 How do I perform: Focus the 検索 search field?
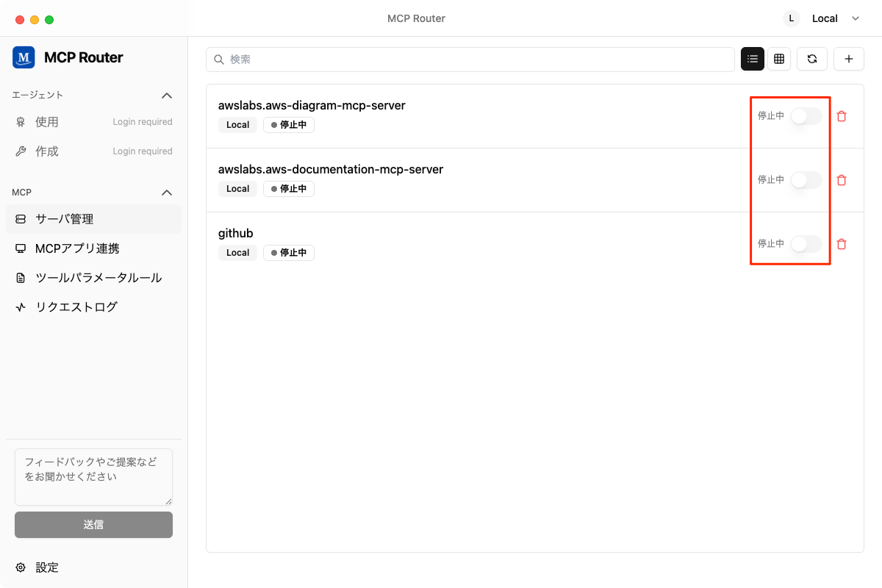(x=470, y=60)
